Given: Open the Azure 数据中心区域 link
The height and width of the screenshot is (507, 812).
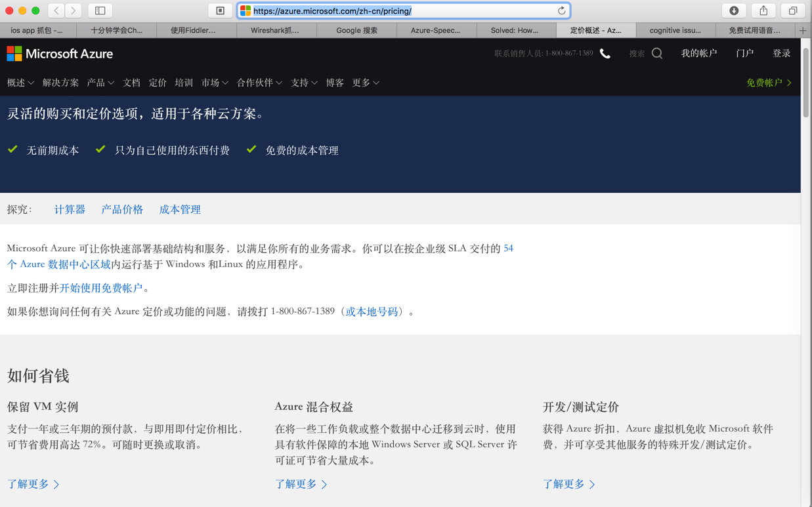Looking at the screenshot, I should click(58, 264).
